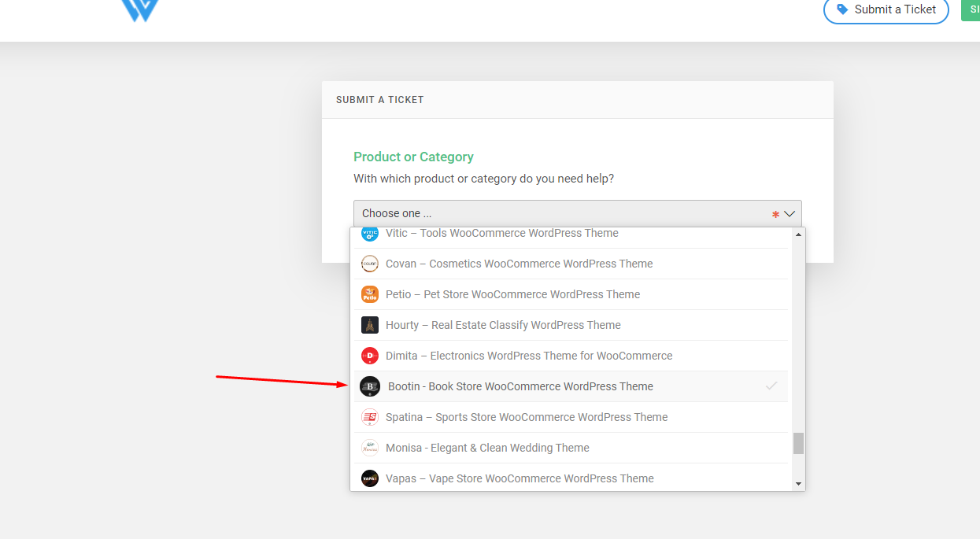Click the Hourty real estate logo icon

pos(369,325)
